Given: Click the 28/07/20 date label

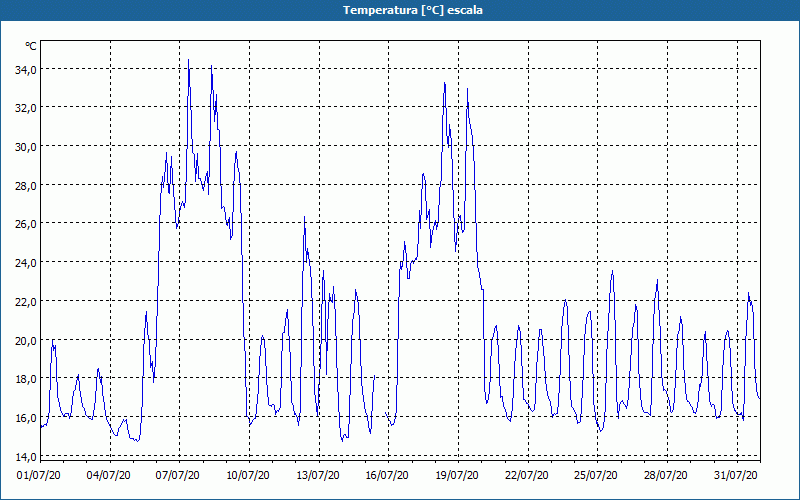Looking at the screenshot, I should [x=665, y=475].
